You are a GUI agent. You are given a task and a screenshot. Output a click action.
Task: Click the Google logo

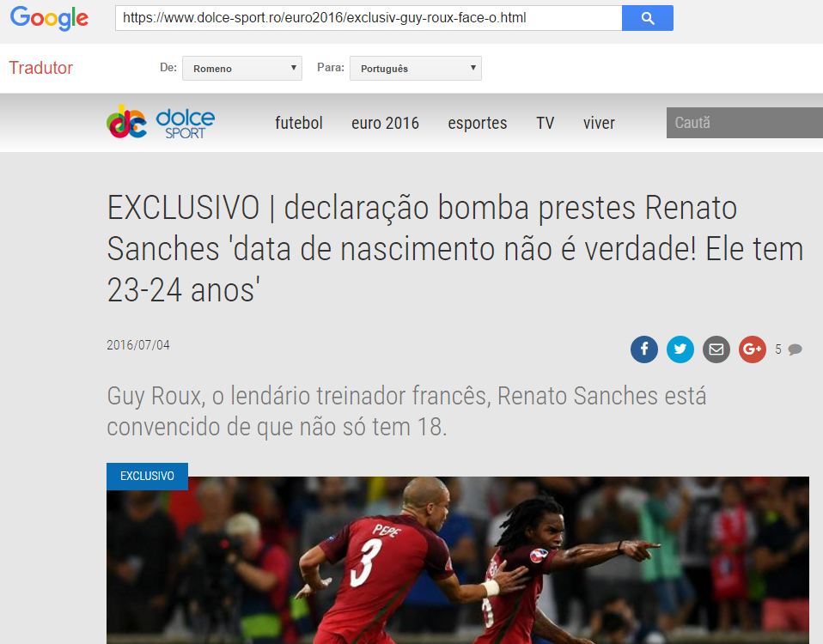tap(49, 18)
